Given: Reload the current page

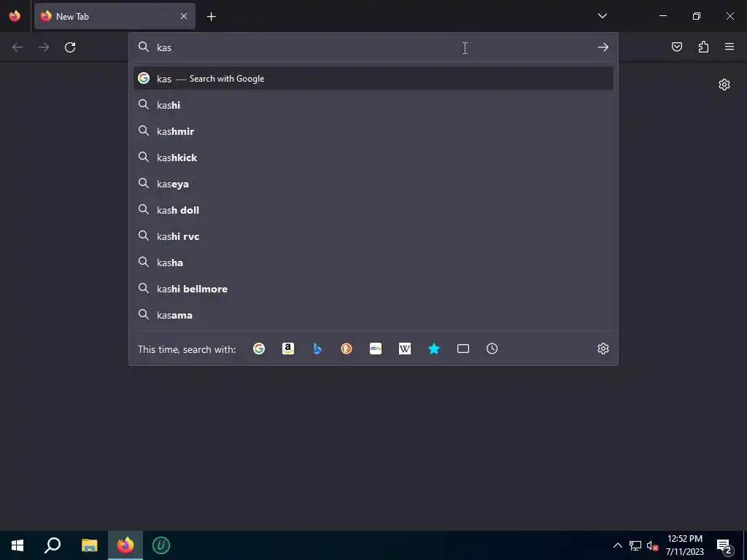Looking at the screenshot, I should point(70,47).
